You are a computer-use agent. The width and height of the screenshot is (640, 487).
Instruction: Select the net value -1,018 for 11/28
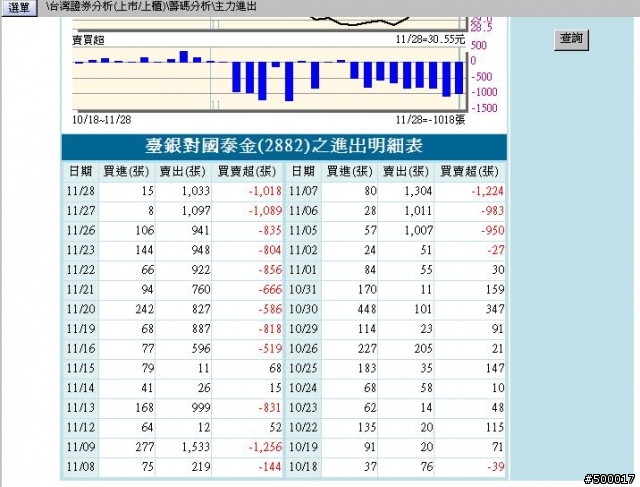point(265,191)
